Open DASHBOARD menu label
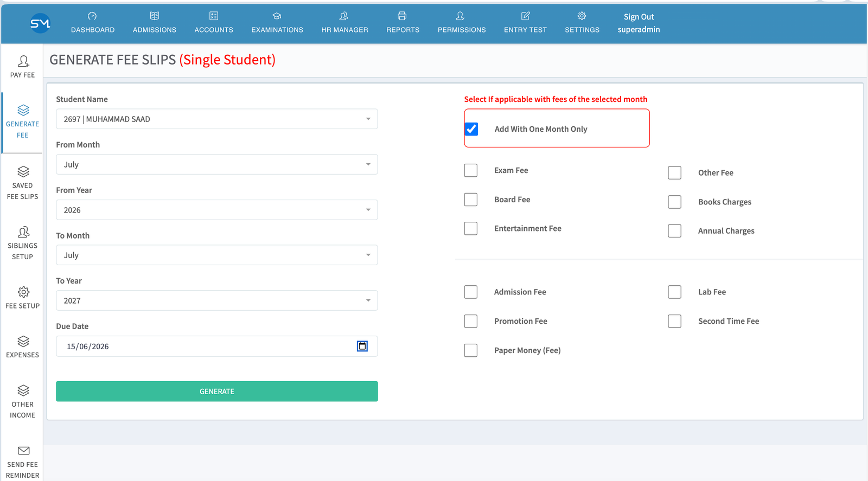 pyautogui.click(x=93, y=30)
